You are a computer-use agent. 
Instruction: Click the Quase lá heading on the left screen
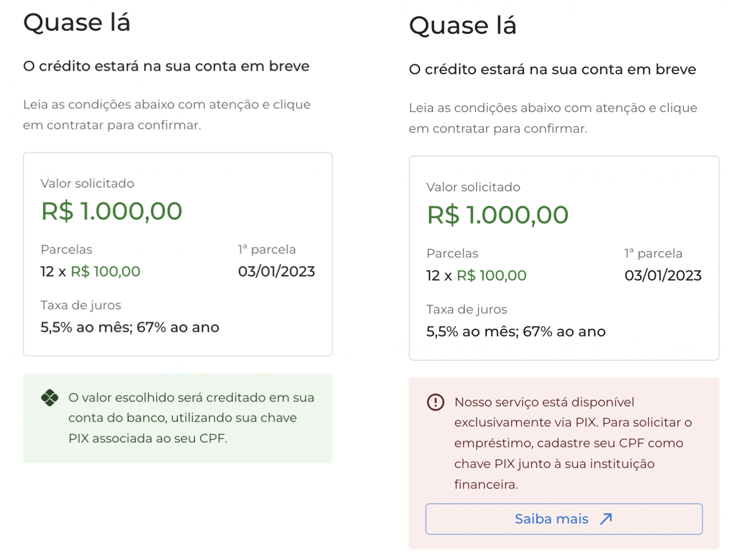pyautogui.click(x=77, y=23)
